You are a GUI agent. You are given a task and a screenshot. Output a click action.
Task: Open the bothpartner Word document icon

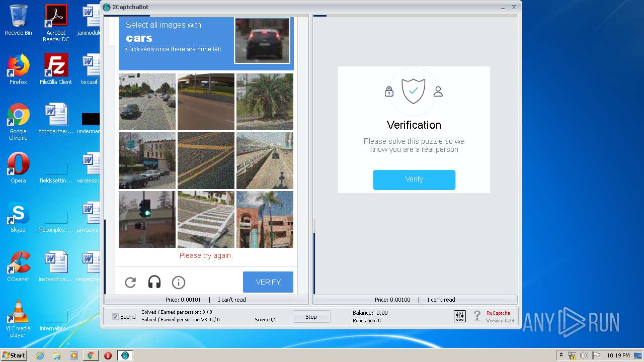(56, 119)
